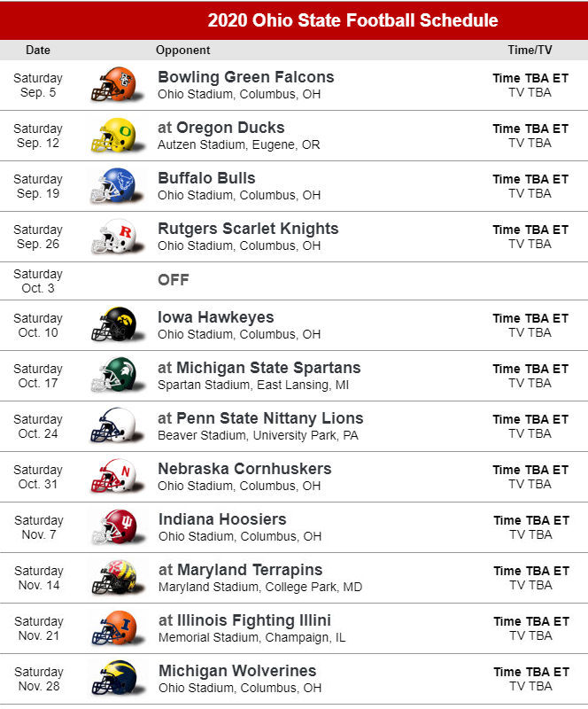Click the Penn State white helmet icon
Image resolution: width=588 pixels, height=709 pixels.
click(x=117, y=426)
